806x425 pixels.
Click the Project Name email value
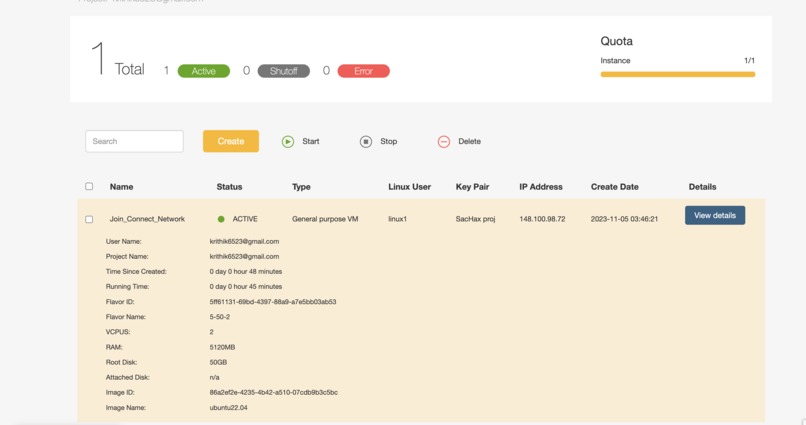[x=244, y=256]
